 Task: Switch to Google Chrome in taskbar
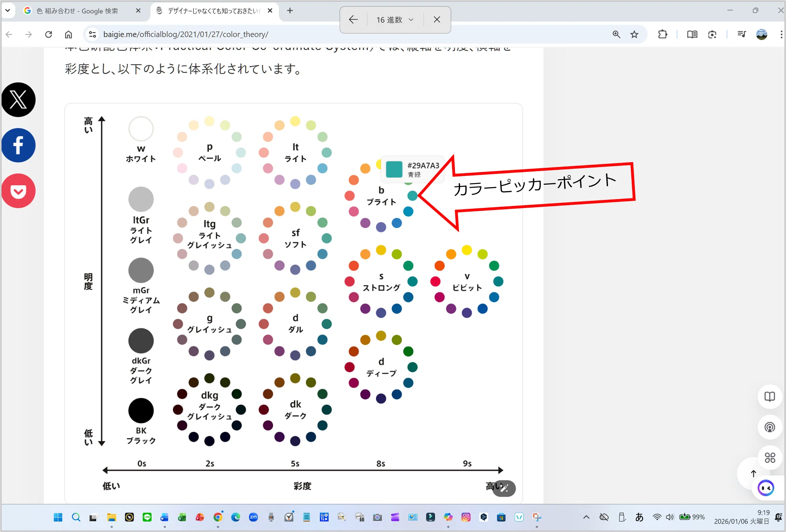coord(218,517)
